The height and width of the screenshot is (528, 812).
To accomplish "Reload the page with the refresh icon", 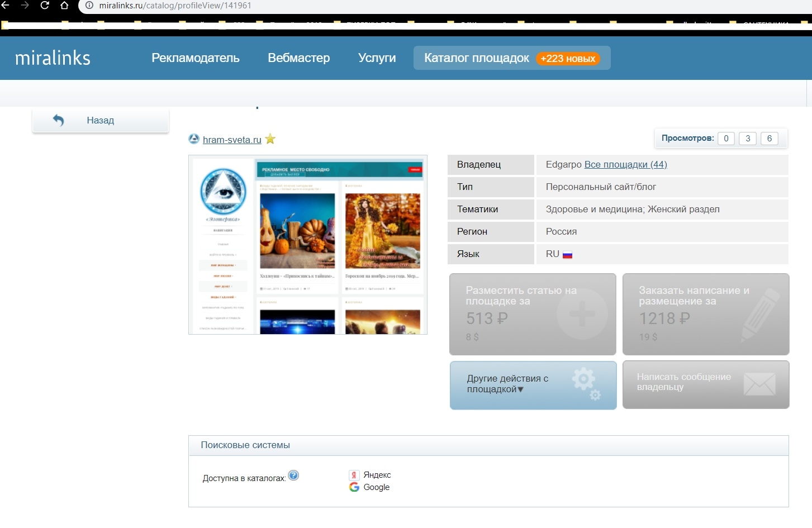I will coord(45,6).
